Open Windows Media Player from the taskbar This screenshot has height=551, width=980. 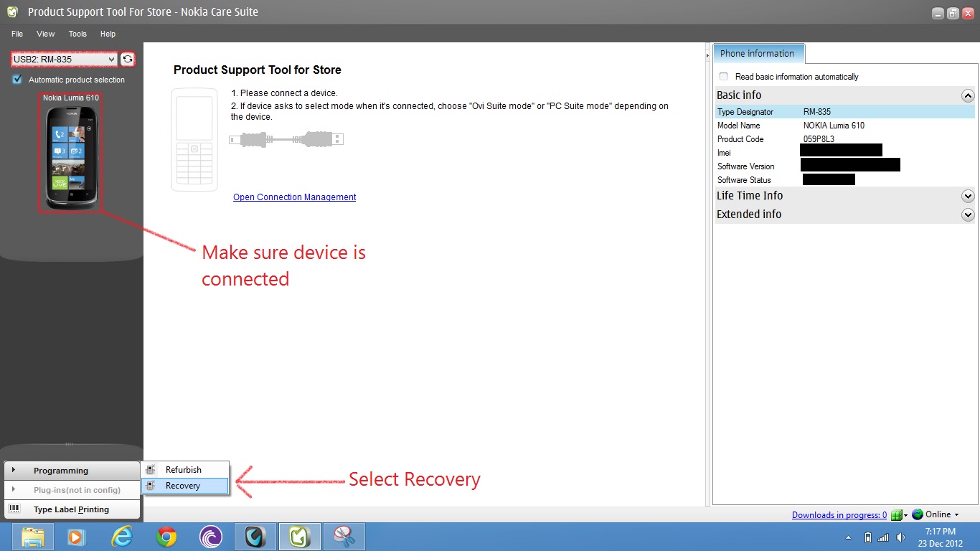[75, 537]
